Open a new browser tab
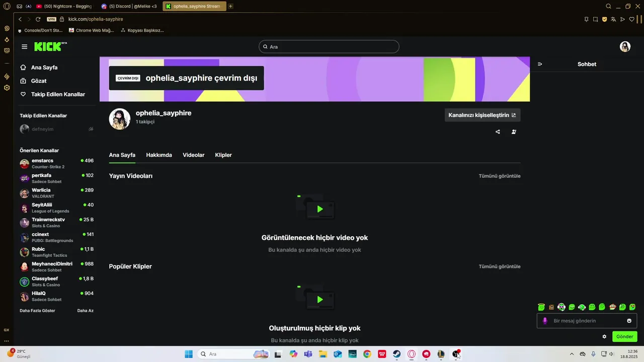This screenshot has height=362, width=644. click(230, 7)
